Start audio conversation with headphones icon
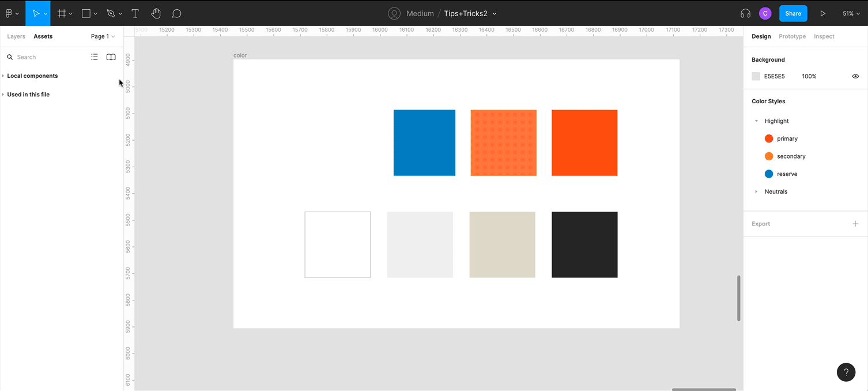868x391 pixels. tap(745, 13)
